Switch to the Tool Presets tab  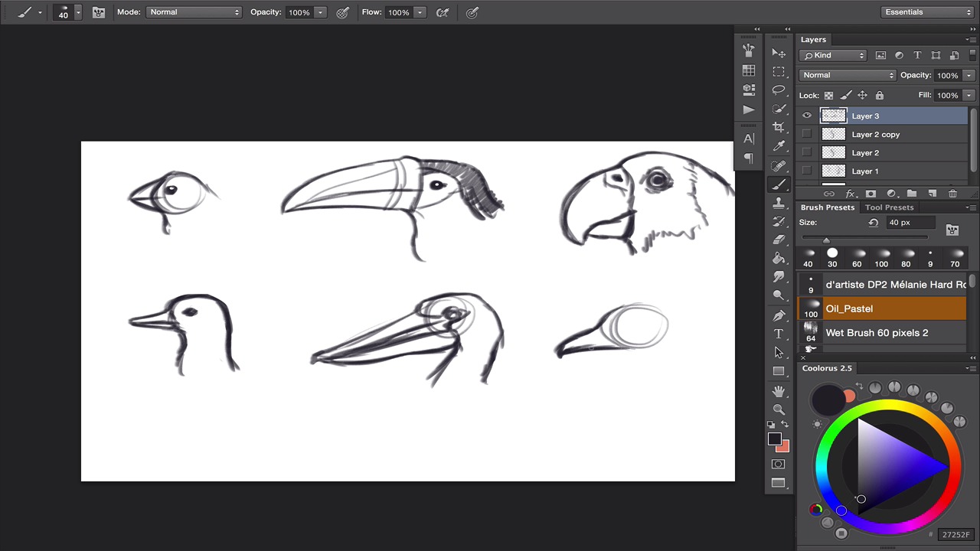(889, 207)
